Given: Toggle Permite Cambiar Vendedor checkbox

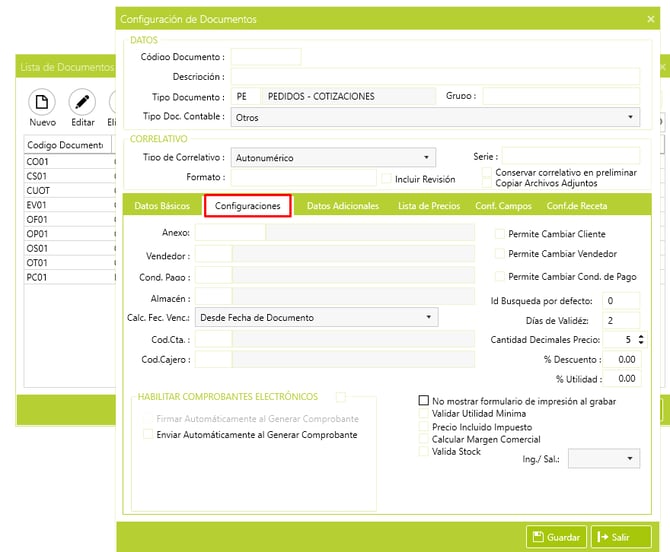Looking at the screenshot, I should (x=500, y=254).
